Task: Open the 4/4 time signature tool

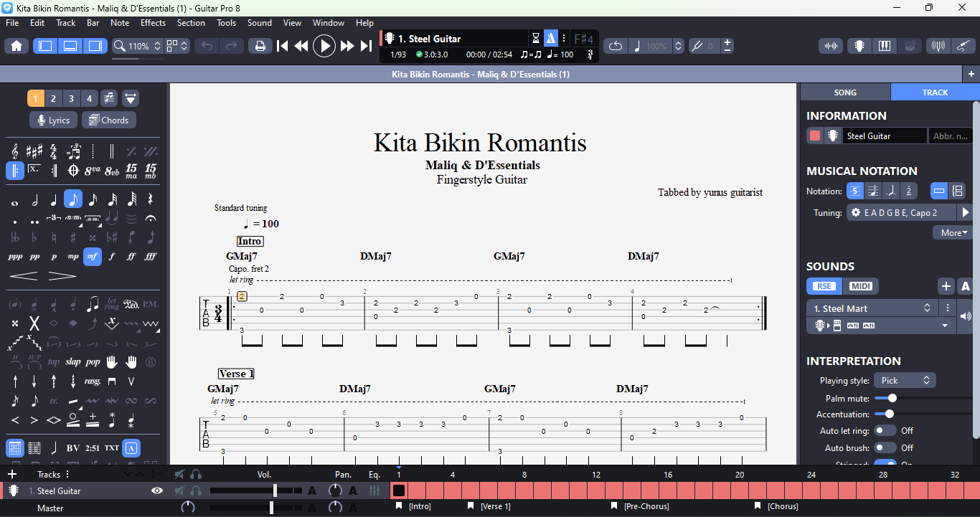Action: click(x=53, y=151)
